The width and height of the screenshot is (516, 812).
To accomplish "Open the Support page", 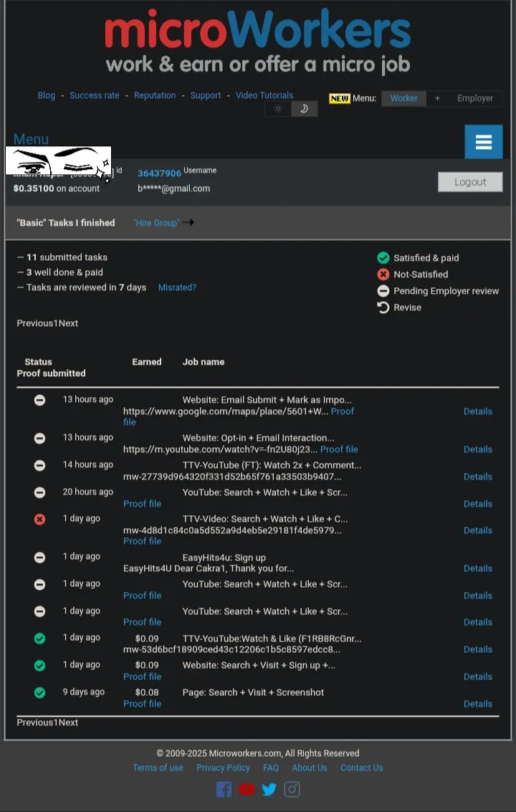I will tap(206, 95).
